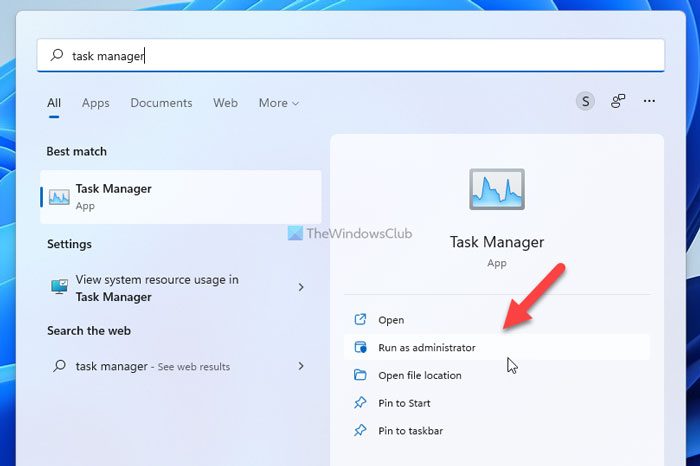The height and width of the screenshot is (466, 700).
Task: Click the Pin to Start pin icon
Action: click(x=360, y=403)
